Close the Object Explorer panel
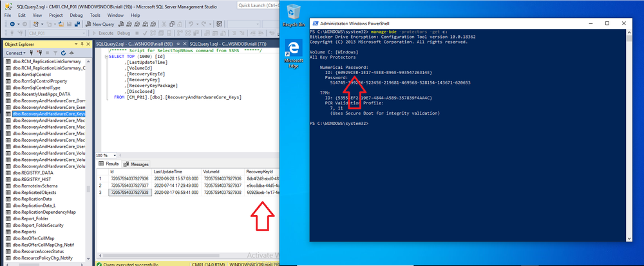This screenshot has width=644, height=266. pyautogui.click(x=88, y=44)
